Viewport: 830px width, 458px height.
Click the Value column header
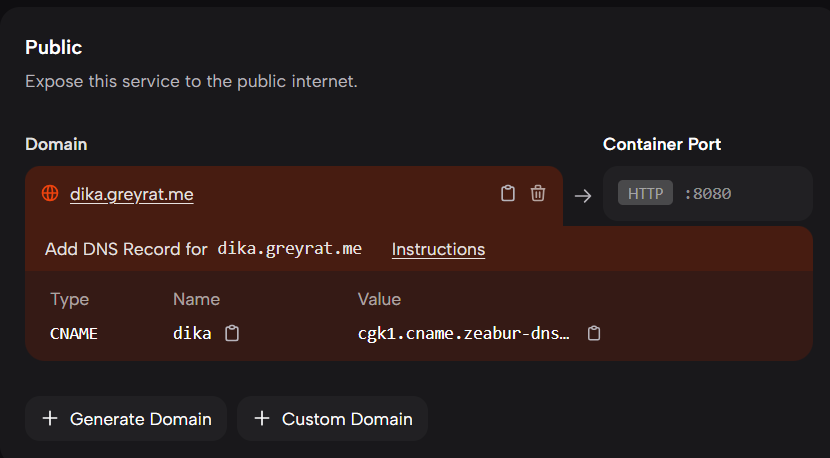pyautogui.click(x=379, y=299)
